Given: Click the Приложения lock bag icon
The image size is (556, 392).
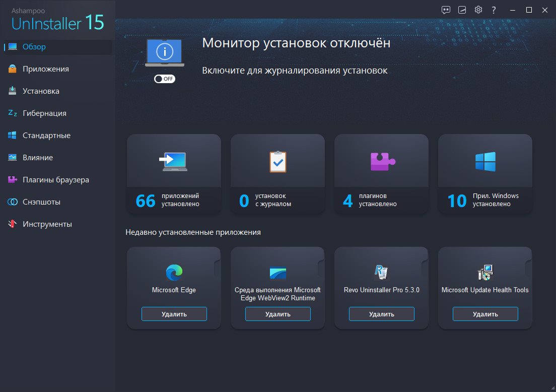Looking at the screenshot, I should 13,69.
